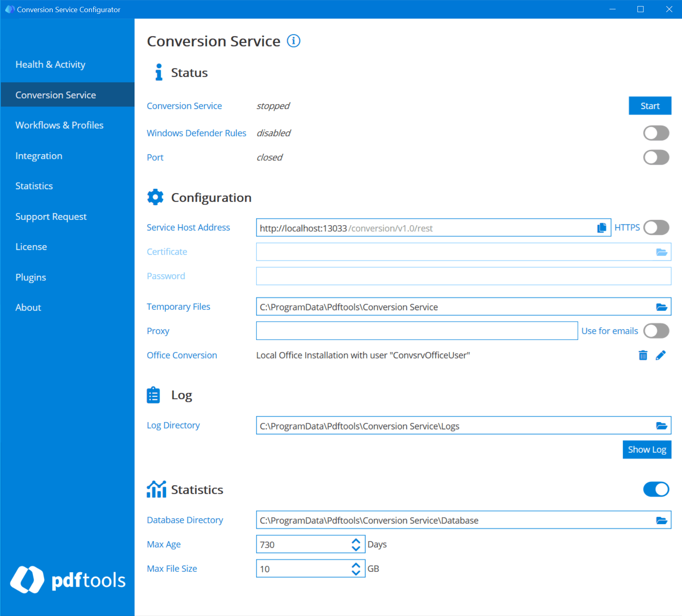
Task: Start the Conversion Service
Action: [x=650, y=106]
